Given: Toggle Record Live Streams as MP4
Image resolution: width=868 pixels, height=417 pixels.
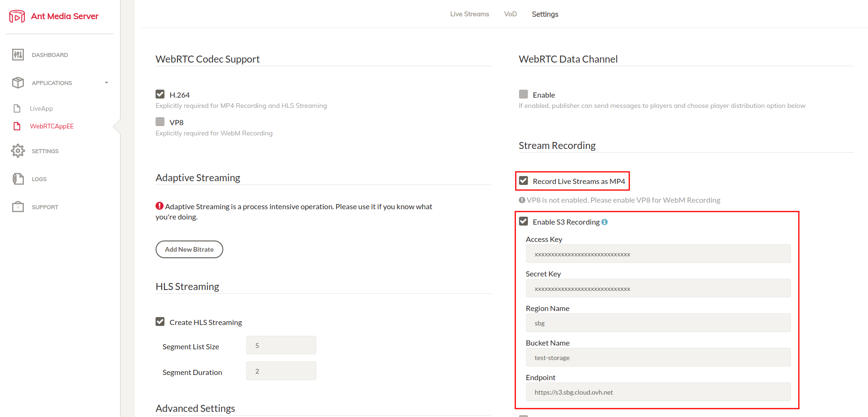Looking at the screenshot, I should click(x=523, y=181).
